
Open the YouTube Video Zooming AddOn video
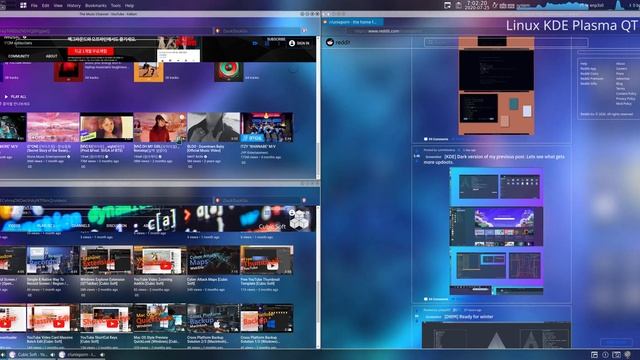160,260
